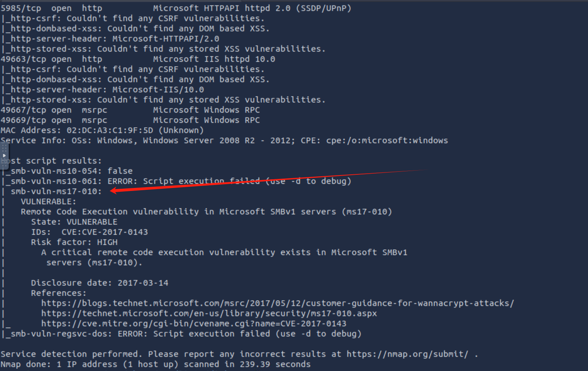
Task: Click the 49663/tcp port entry
Action: (23, 59)
